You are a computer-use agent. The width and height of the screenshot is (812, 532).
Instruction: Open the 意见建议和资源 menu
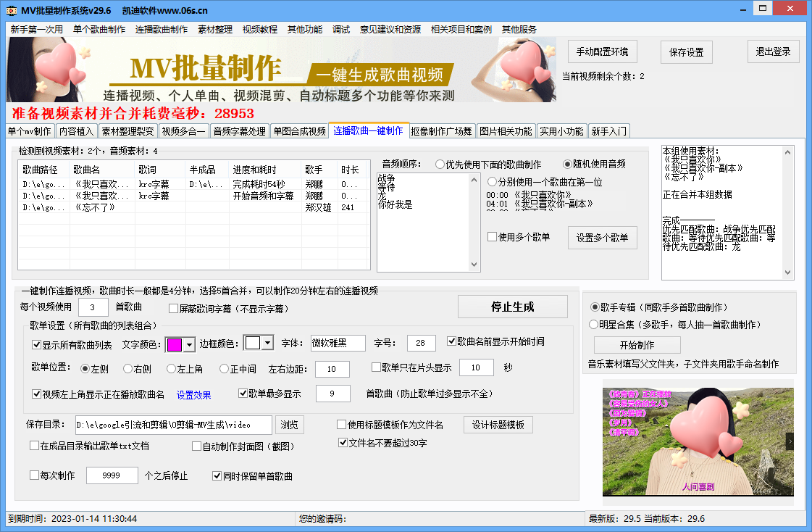390,30
